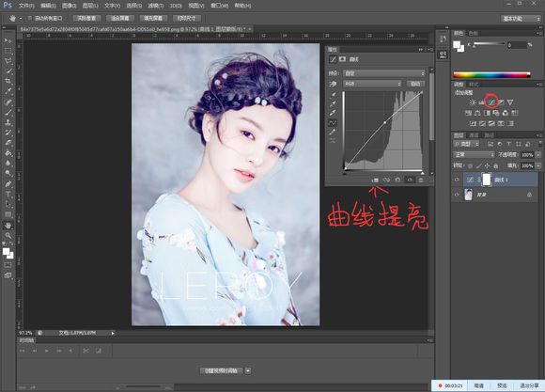Open the Help menu
Image resolution: width=545 pixels, height=392 pixels.
tap(242, 6)
